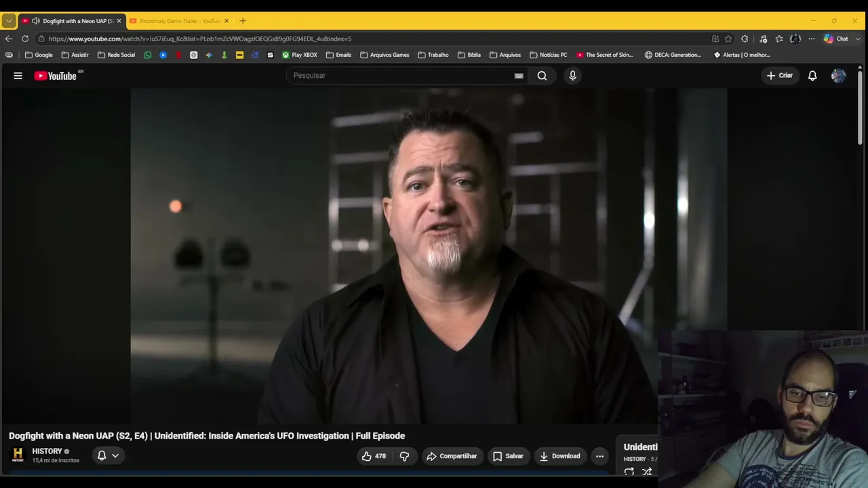The width and height of the screenshot is (868, 488).
Task: Start voice search with the microphone
Action: (x=572, y=76)
